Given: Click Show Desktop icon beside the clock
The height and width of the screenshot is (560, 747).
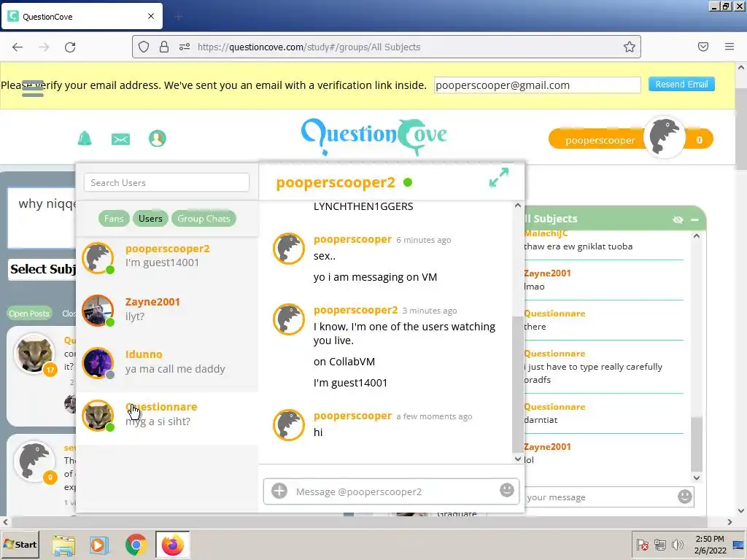Looking at the screenshot, I should click(x=738, y=544).
